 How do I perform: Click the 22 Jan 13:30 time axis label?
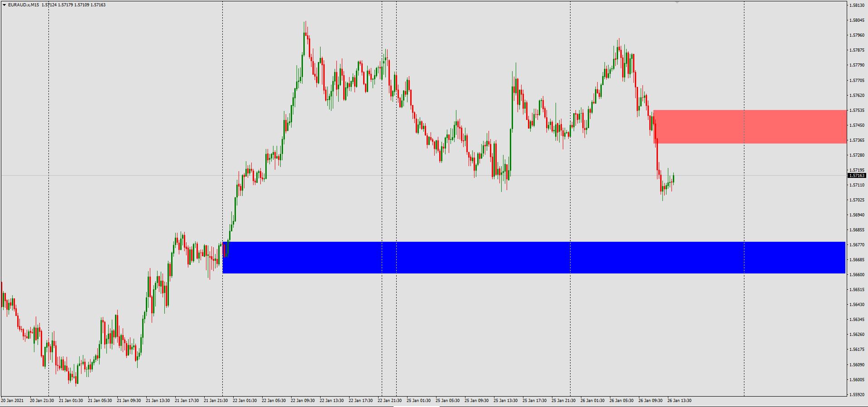tap(332, 401)
